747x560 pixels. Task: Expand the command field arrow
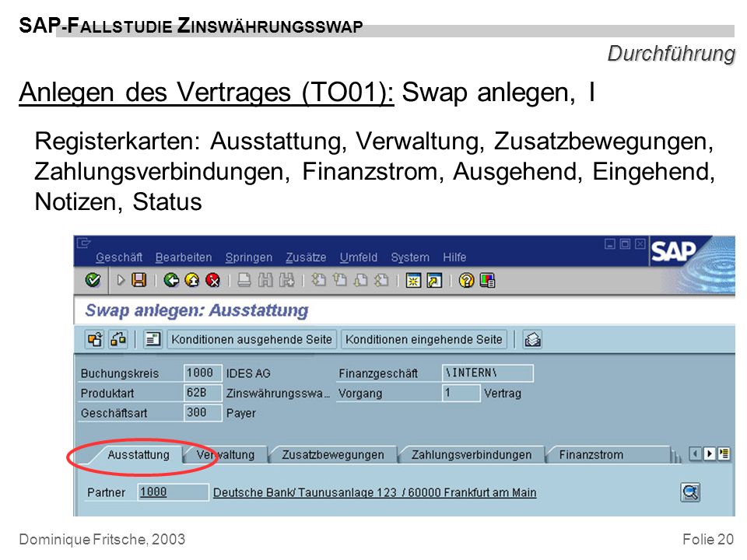click(121, 280)
